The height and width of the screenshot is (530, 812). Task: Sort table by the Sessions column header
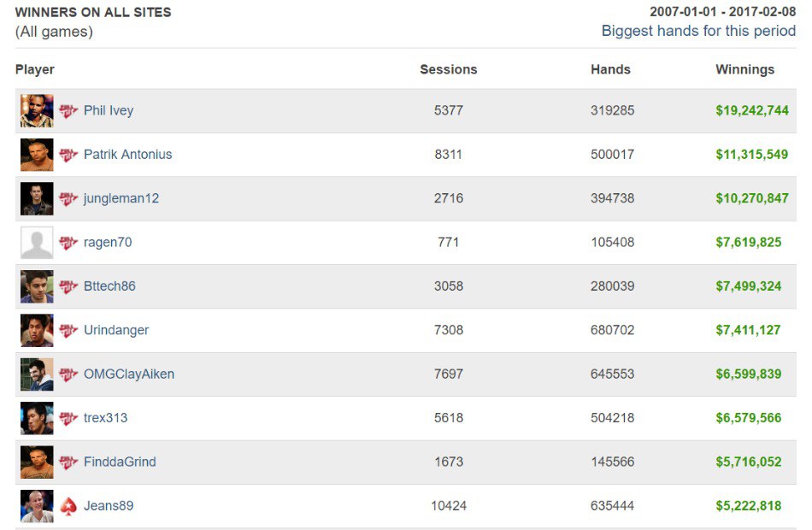[449, 70]
